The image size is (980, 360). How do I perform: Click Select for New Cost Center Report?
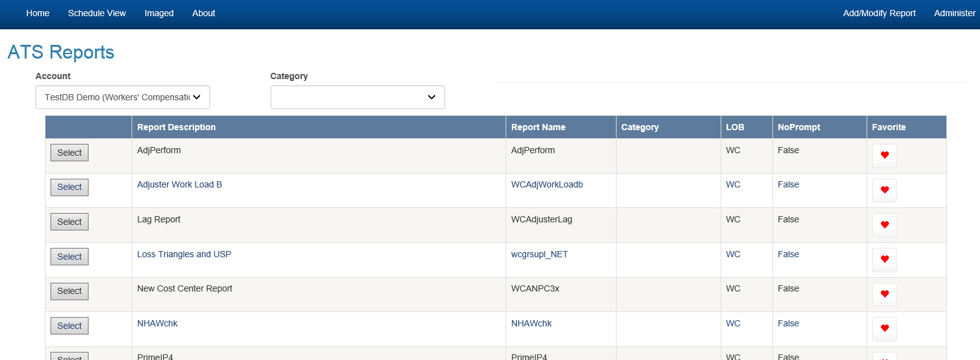click(69, 291)
